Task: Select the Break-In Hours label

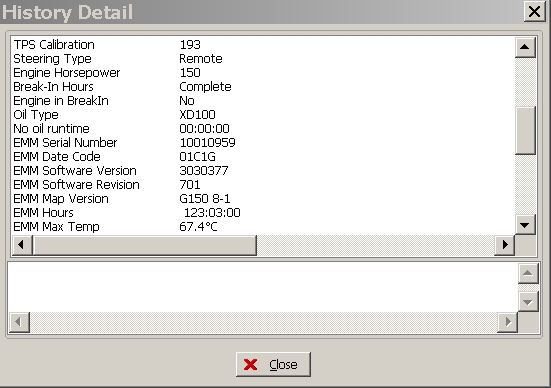Action: tap(53, 87)
